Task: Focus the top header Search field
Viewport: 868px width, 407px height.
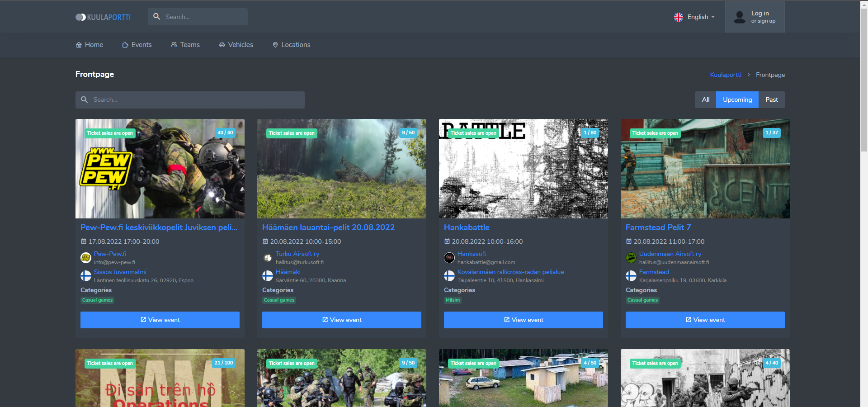Action: pos(198,17)
